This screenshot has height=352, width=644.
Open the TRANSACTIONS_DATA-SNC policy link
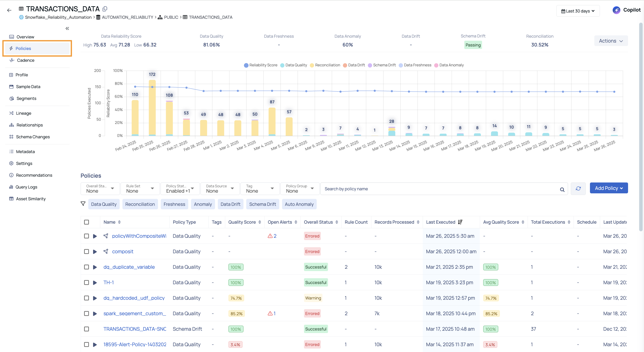135,329
